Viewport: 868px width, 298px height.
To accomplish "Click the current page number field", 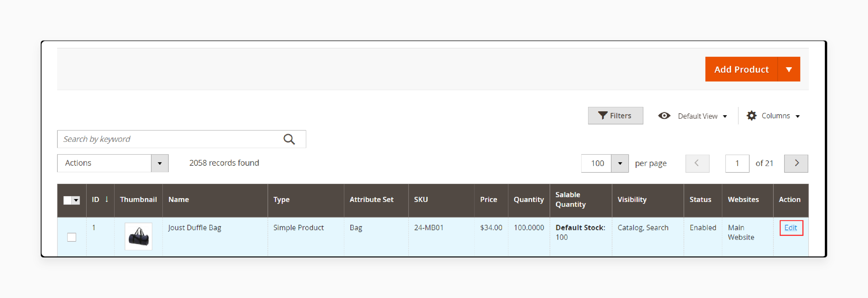I will coord(737,163).
